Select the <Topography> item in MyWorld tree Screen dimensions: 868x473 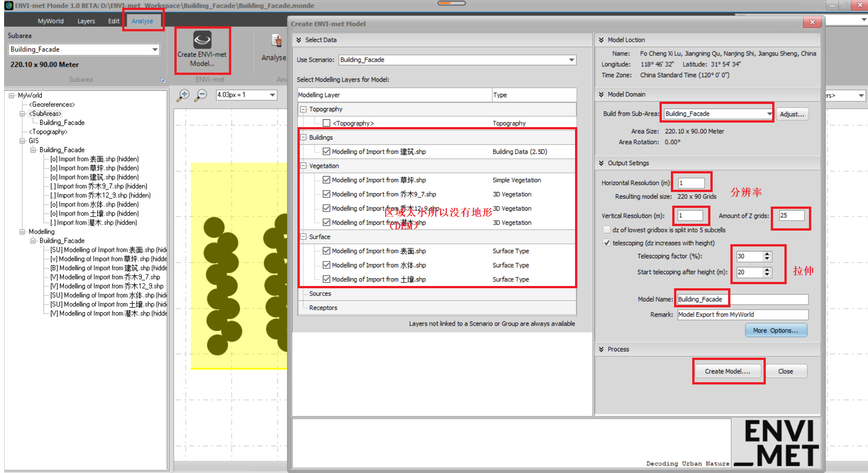[48, 132]
